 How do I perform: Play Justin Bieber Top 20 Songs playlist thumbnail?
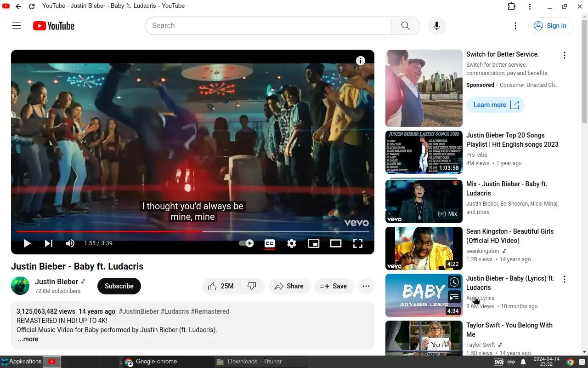point(424,152)
